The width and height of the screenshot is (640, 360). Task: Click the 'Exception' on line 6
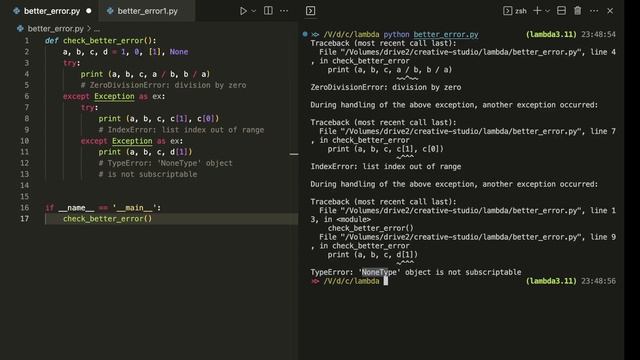coord(114,96)
